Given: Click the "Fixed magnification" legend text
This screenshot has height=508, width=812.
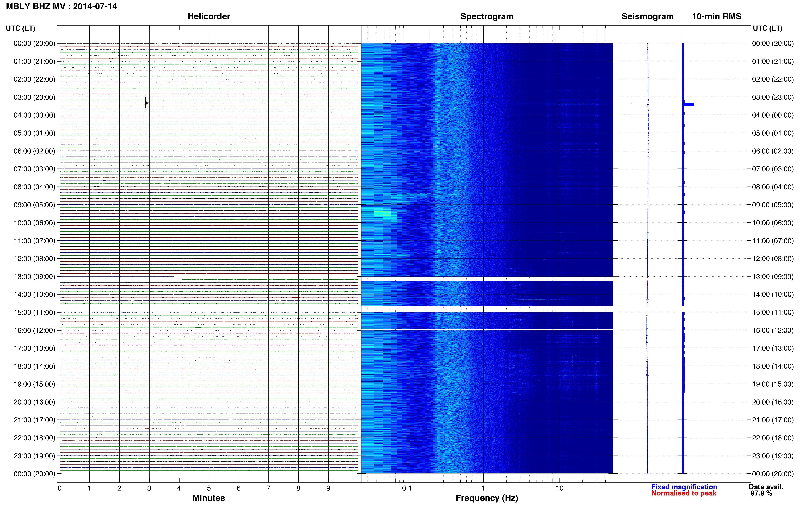Looking at the screenshot, I should [x=684, y=487].
